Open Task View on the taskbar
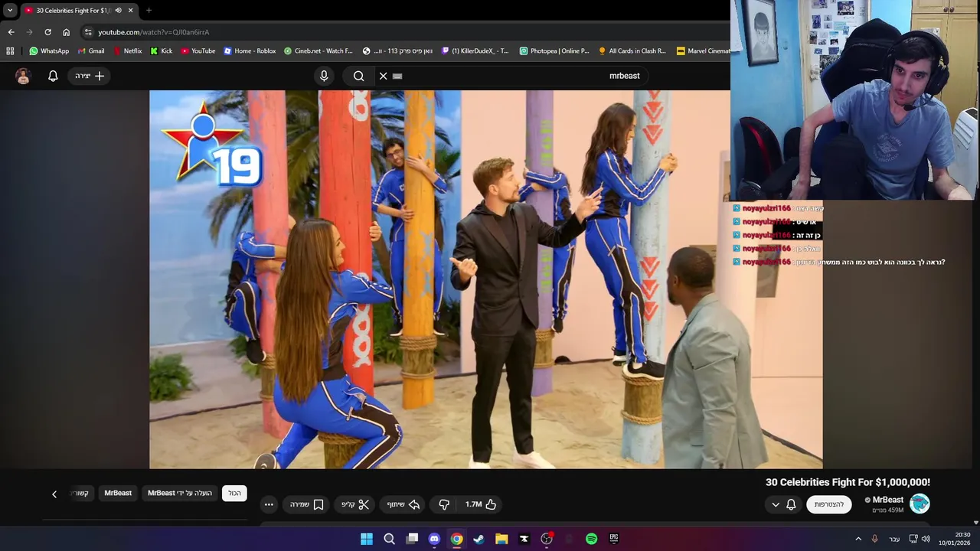This screenshot has height=551, width=980. tap(412, 539)
